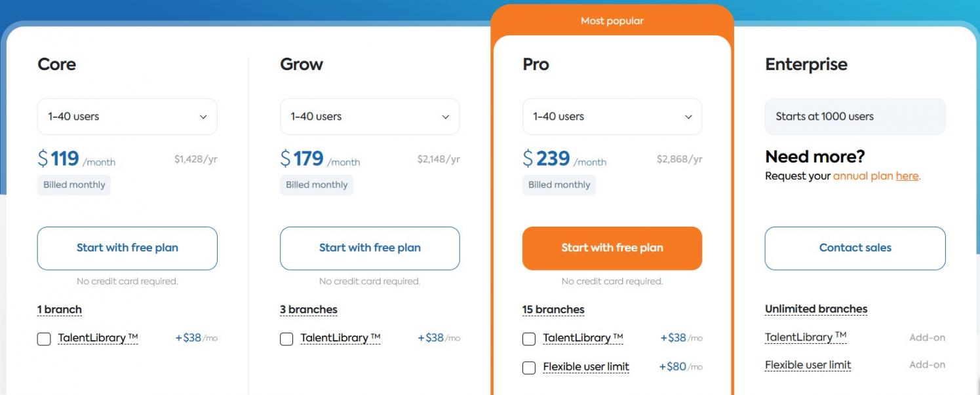Screen dimensions: 980x395
Task: Enable TalentLibrary add-on in Grow plan
Action: coord(286,339)
